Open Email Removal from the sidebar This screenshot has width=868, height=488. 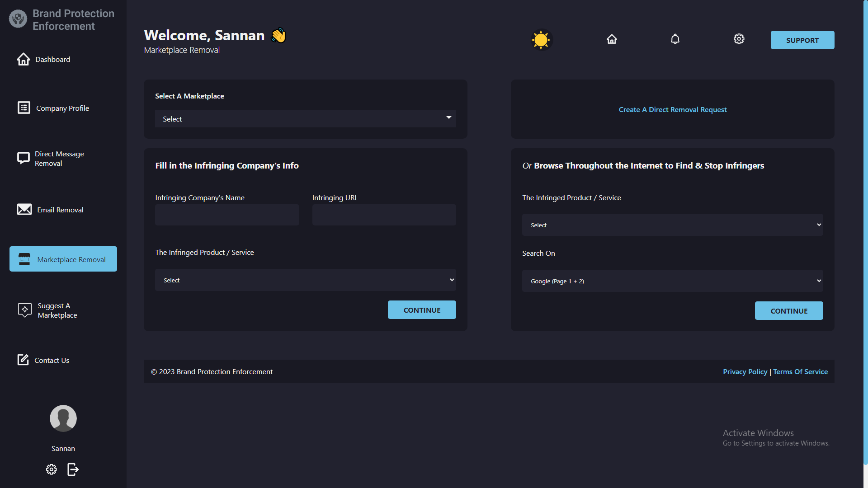(60, 209)
